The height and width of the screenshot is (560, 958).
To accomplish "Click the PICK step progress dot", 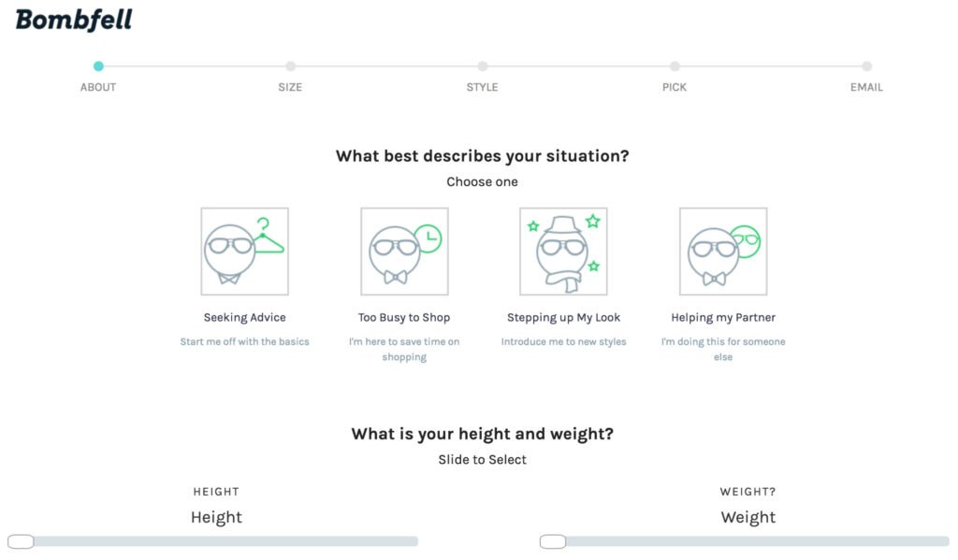I will tap(675, 66).
